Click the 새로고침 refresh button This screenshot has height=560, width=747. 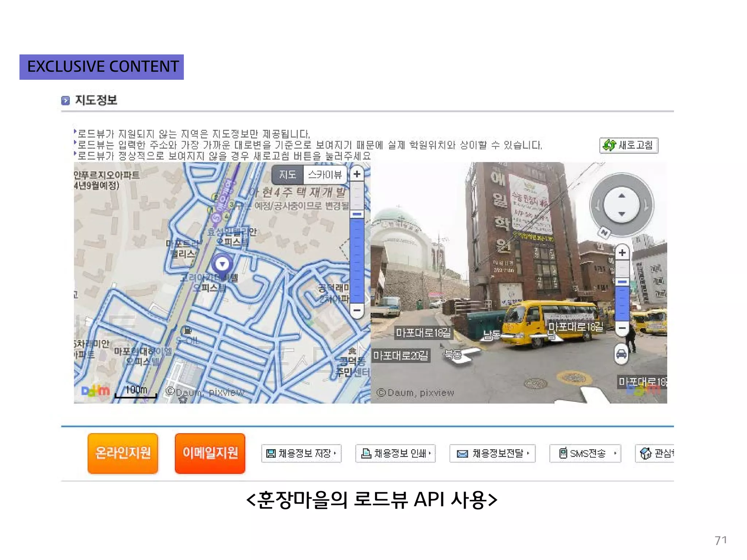tap(629, 145)
